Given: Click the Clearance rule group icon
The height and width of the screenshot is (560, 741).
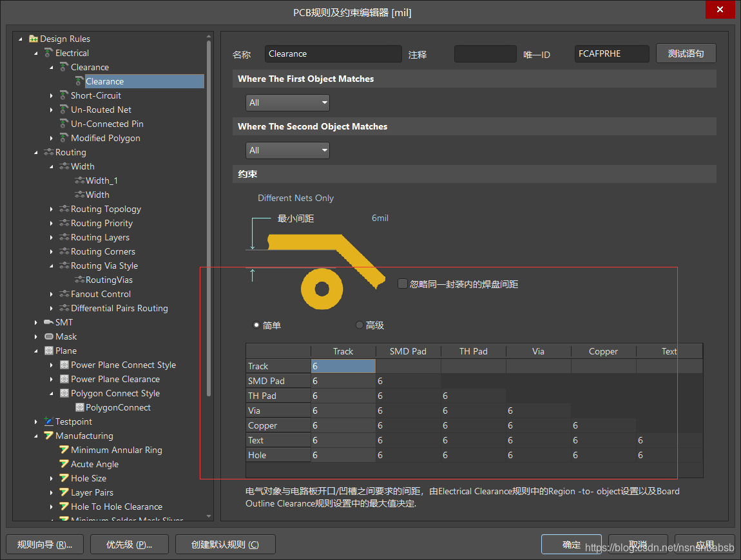Looking at the screenshot, I should (x=64, y=67).
